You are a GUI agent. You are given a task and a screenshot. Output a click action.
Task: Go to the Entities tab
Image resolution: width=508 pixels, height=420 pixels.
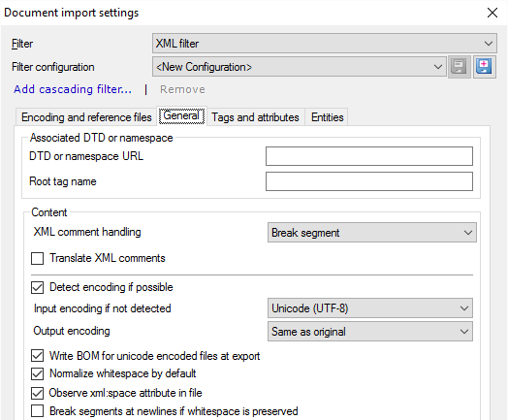pos(328,117)
